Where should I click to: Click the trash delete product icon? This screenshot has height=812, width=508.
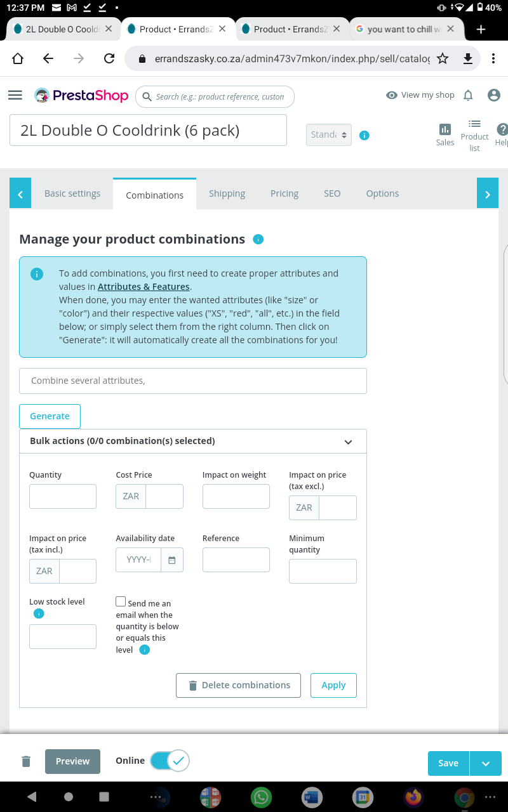pos(26,761)
